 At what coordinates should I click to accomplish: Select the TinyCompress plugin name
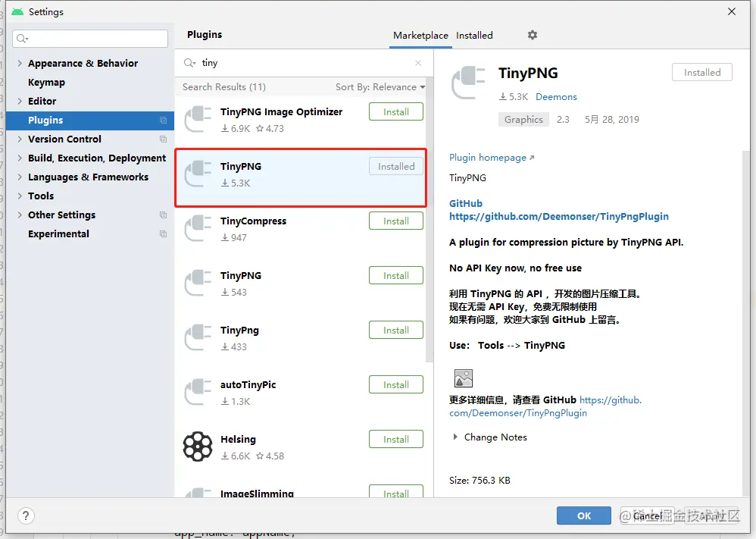tap(253, 221)
